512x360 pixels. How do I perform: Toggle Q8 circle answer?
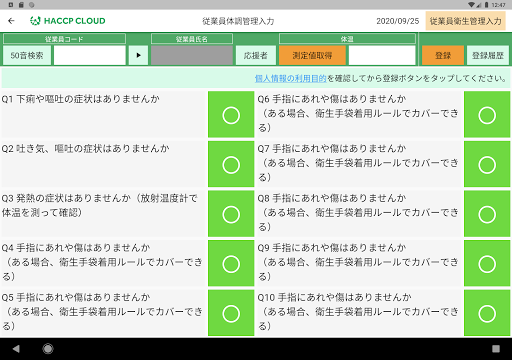pyautogui.click(x=487, y=214)
